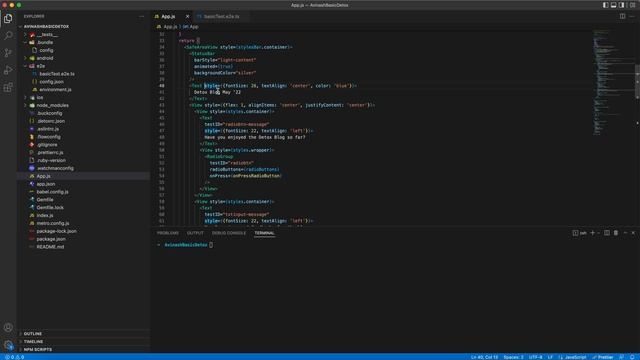
Task: Toggle bottom panel layout icon in title bar
Action: [613, 5]
